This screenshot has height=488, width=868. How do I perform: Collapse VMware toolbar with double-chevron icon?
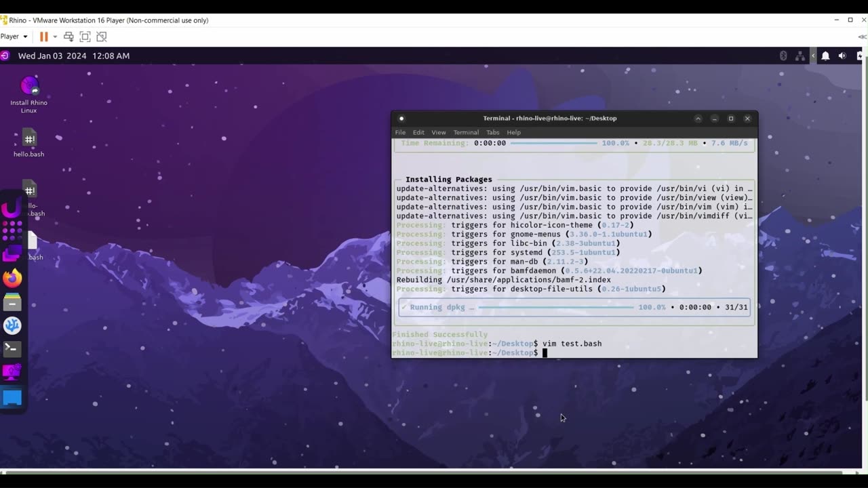click(x=862, y=37)
